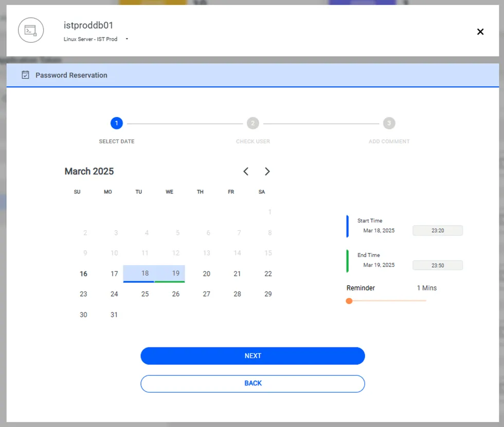Image resolution: width=504 pixels, height=427 pixels.
Task: Click the End Time label
Action: point(368,255)
